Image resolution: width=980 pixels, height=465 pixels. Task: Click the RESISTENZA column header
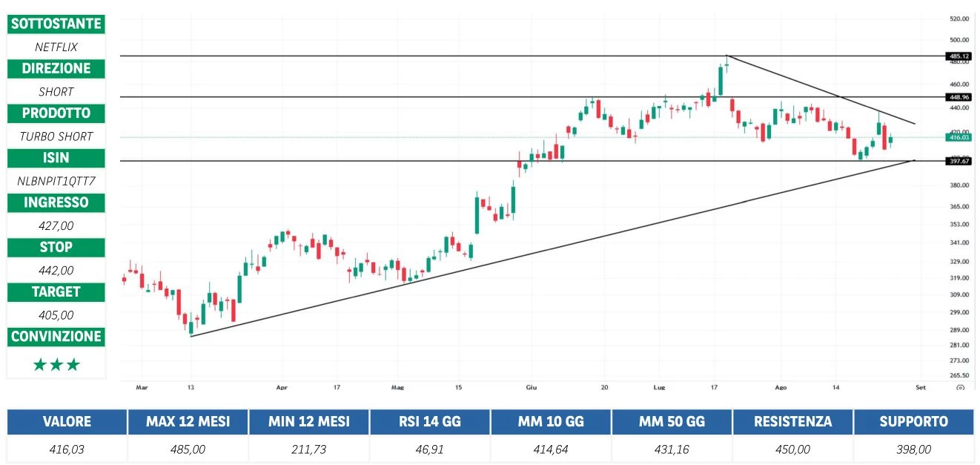pyautogui.click(x=792, y=421)
